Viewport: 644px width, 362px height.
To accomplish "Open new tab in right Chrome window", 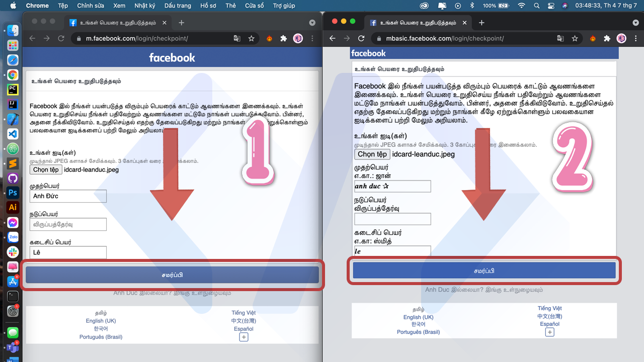I will (481, 23).
